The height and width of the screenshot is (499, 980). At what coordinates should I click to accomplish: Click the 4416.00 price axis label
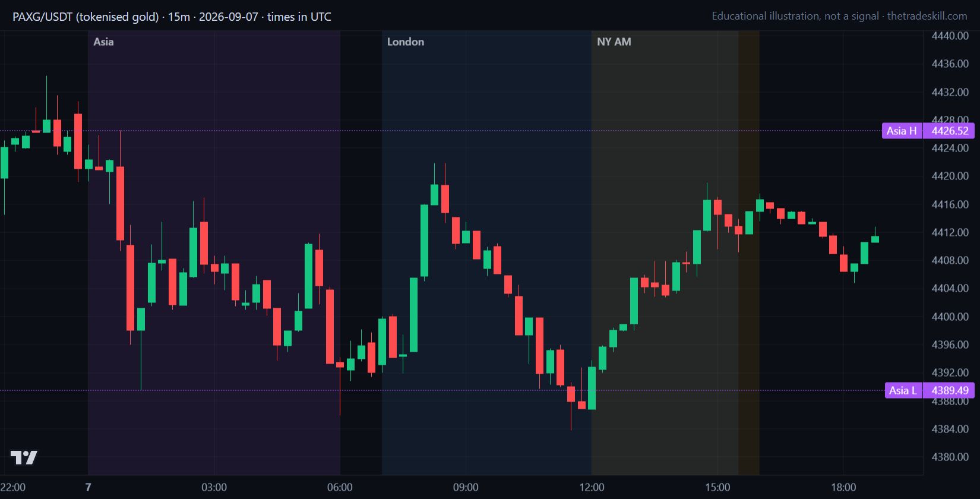[x=950, y=204]
